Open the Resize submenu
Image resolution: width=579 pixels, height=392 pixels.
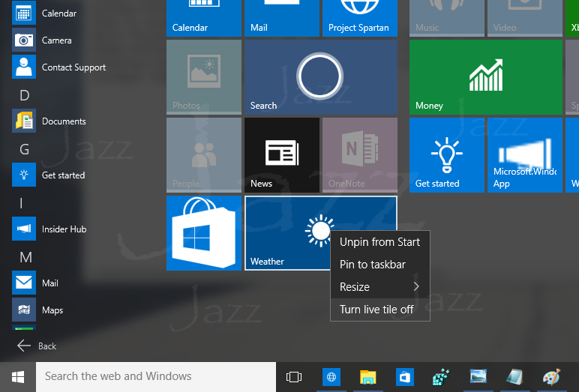[x=380, y=287]
